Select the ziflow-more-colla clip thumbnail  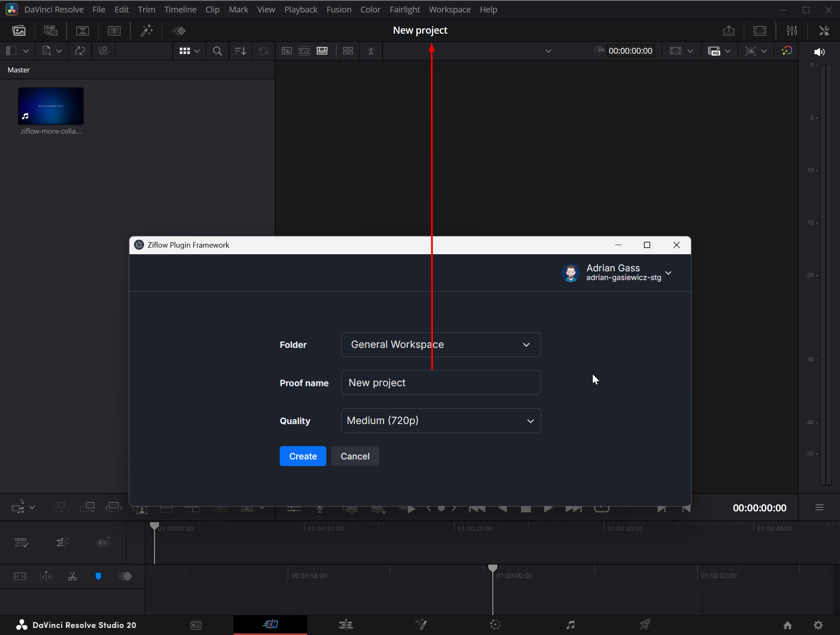pos(51,106)
